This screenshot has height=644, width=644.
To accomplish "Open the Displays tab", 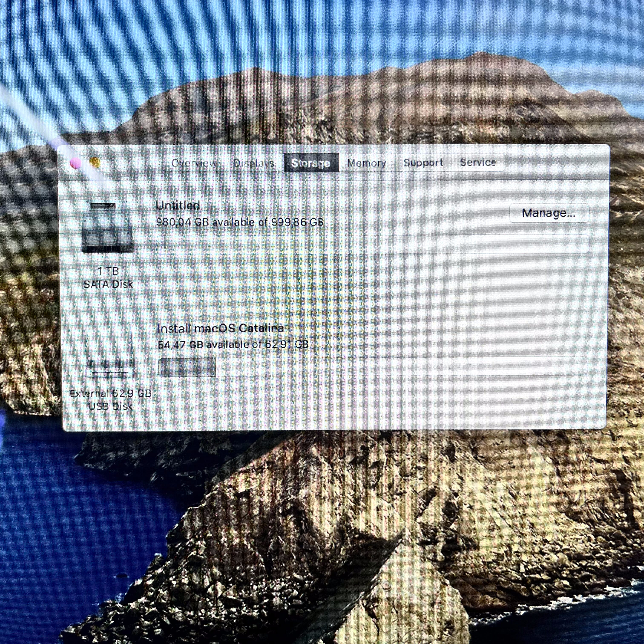I will (x=254, y=163).
